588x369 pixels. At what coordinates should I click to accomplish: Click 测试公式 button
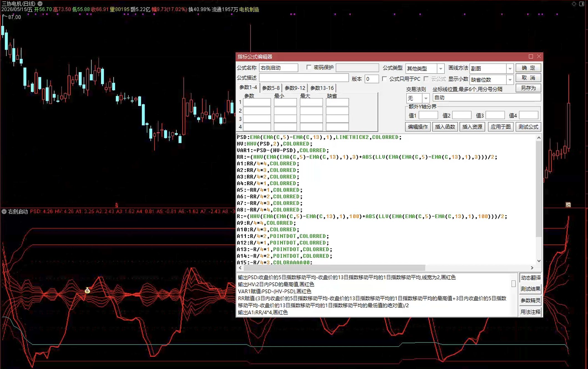point(528,127)
